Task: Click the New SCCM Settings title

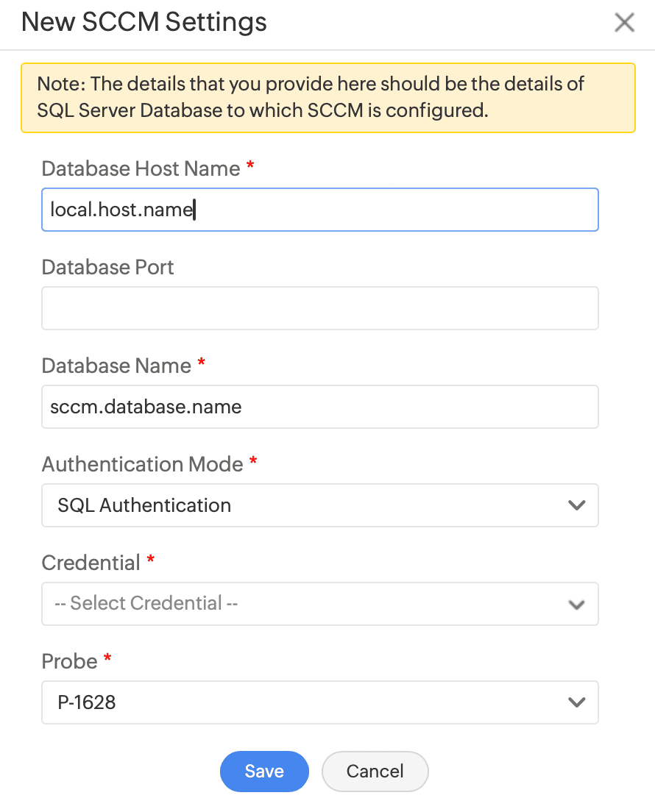Action: click(x=144, y=22)
